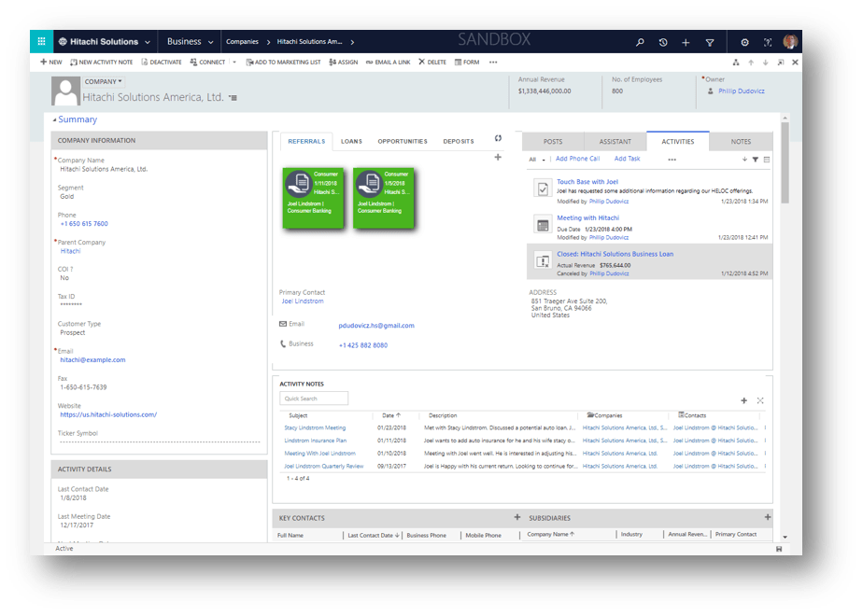
Task: Click in the Activity Notes Quick Search field
Action: 314,399
